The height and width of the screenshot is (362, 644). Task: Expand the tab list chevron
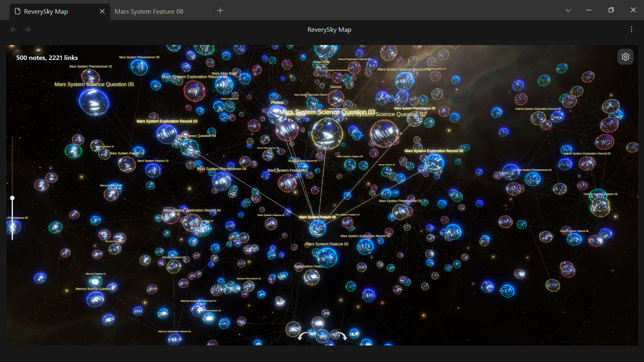pyautogui.click(x=568, y=10)
